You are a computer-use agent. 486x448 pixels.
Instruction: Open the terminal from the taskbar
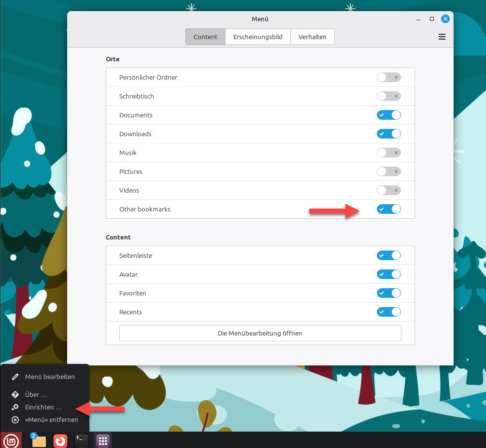click(81, 440)
